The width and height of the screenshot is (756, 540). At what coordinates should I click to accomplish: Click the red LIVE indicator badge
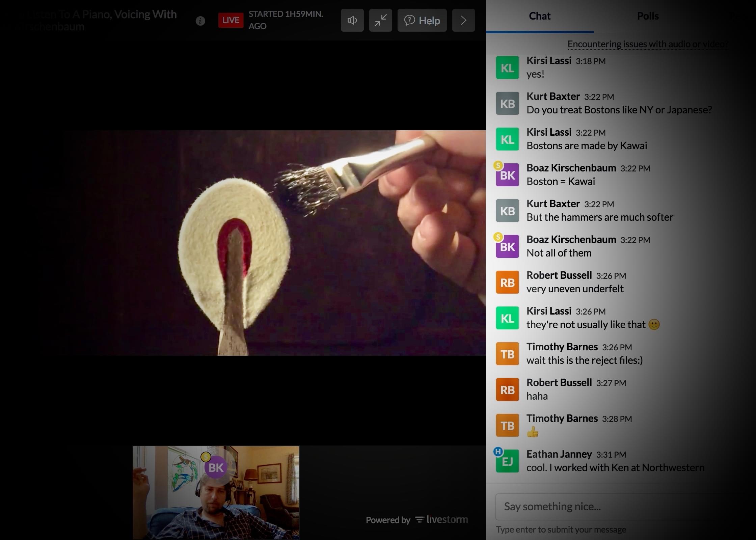pyautogui.click(x=231, y=20)
